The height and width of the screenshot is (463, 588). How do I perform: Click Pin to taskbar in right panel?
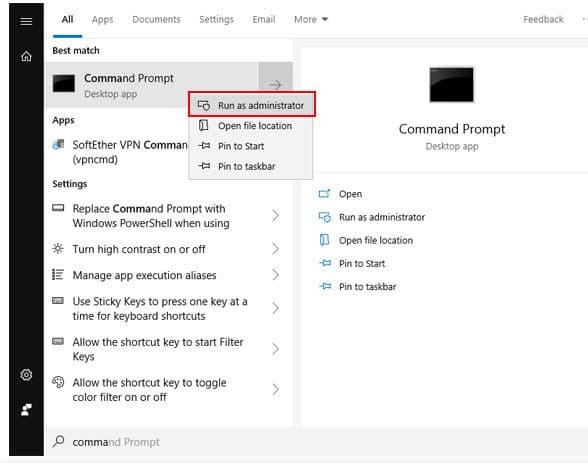tap(368, 287)
